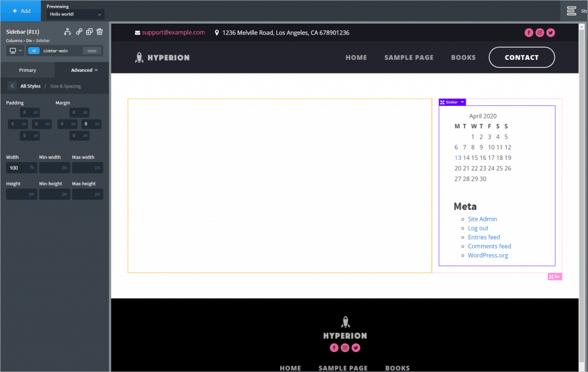Switch to the Primary tab
Viewport: 588px width, 372px height.
(x=28, y=70)
